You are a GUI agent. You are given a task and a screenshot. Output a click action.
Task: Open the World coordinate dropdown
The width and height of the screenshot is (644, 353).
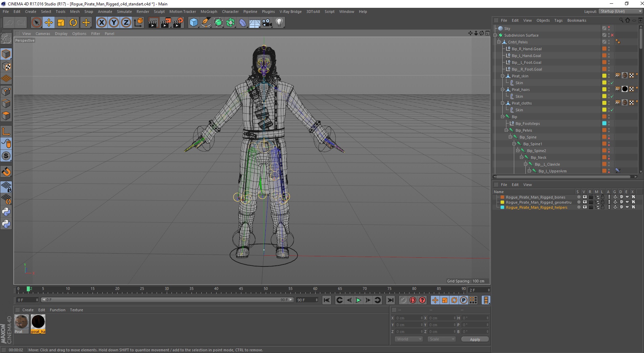[409, 339]
